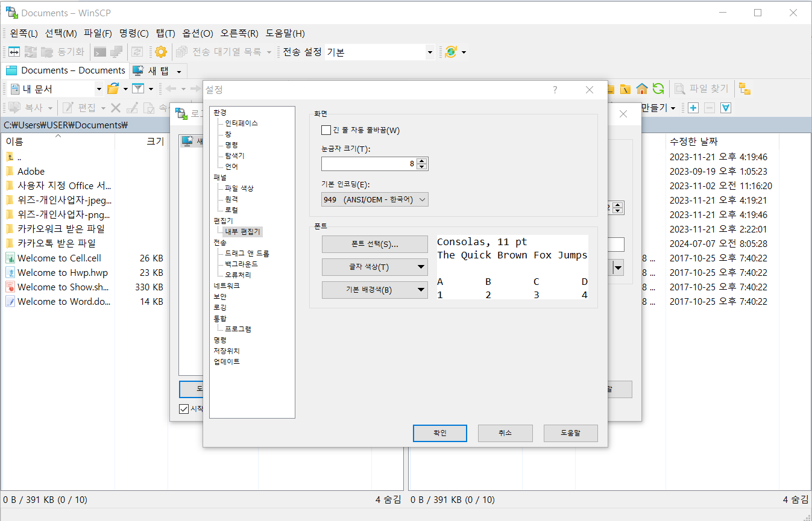Select 인터페이스 in the settings tree
This screenshot has height=521, width=812.
[x=241, y=123]
